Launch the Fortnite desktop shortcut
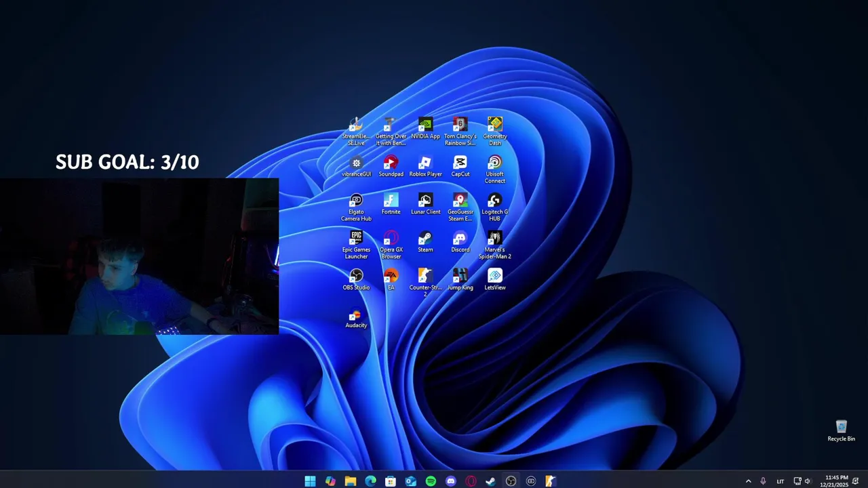 (x=391, y=205)
